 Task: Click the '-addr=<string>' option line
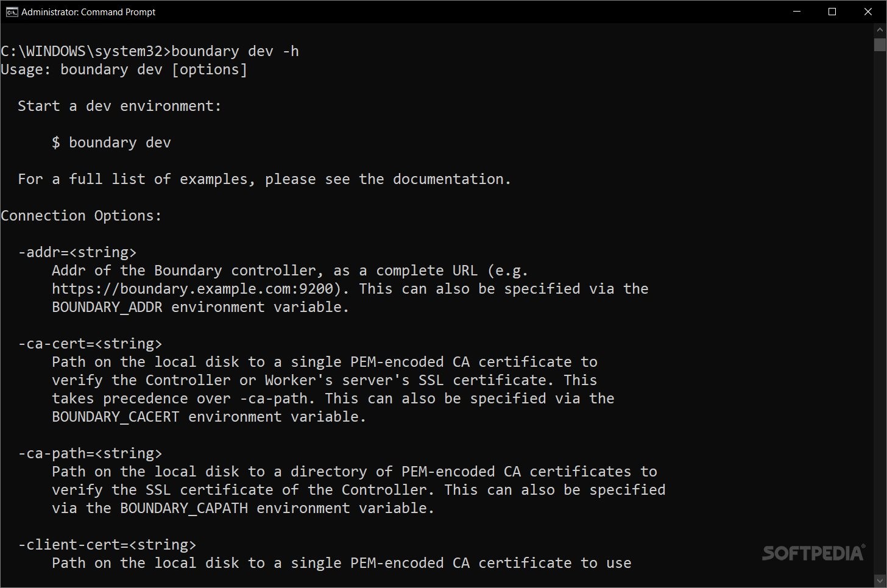pos(77,252)
